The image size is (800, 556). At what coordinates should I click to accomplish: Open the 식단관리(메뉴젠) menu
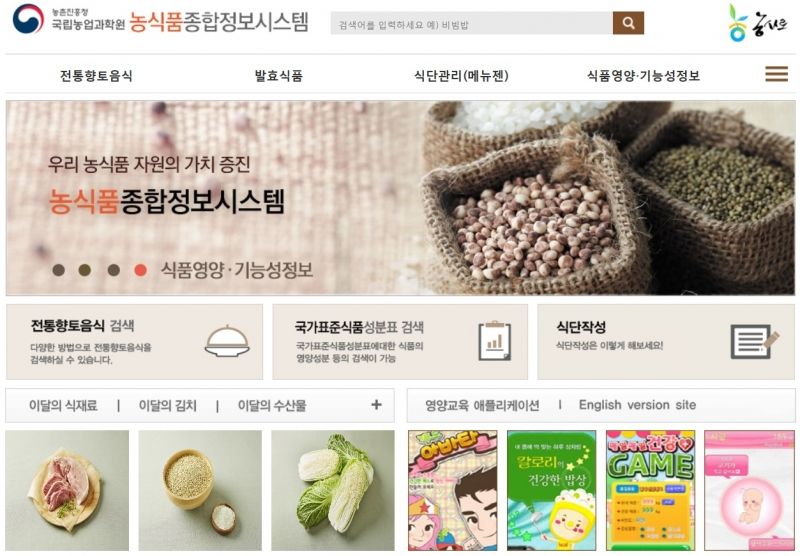[461, 75]
